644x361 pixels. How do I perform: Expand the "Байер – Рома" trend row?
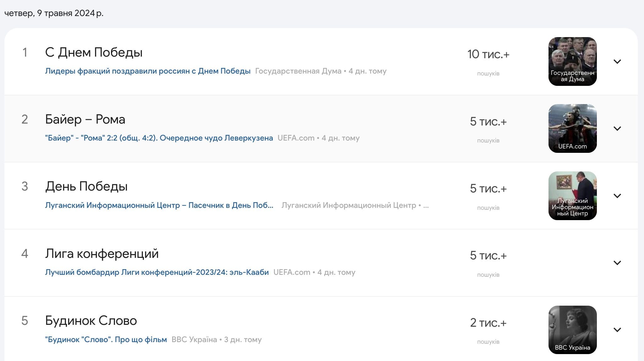click(617, 129)
